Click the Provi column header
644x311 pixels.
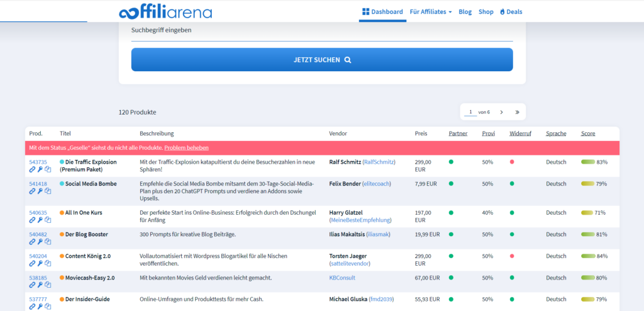[488, 133]
